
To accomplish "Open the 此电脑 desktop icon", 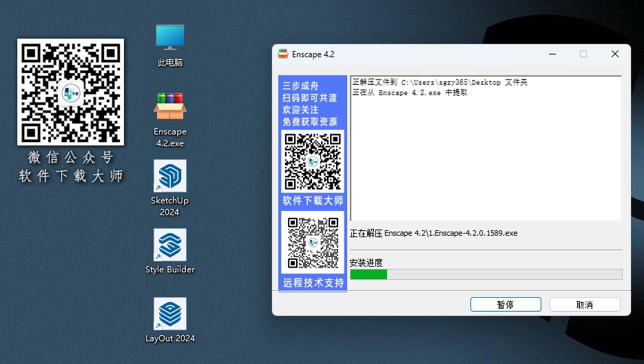I will (169, 44).
